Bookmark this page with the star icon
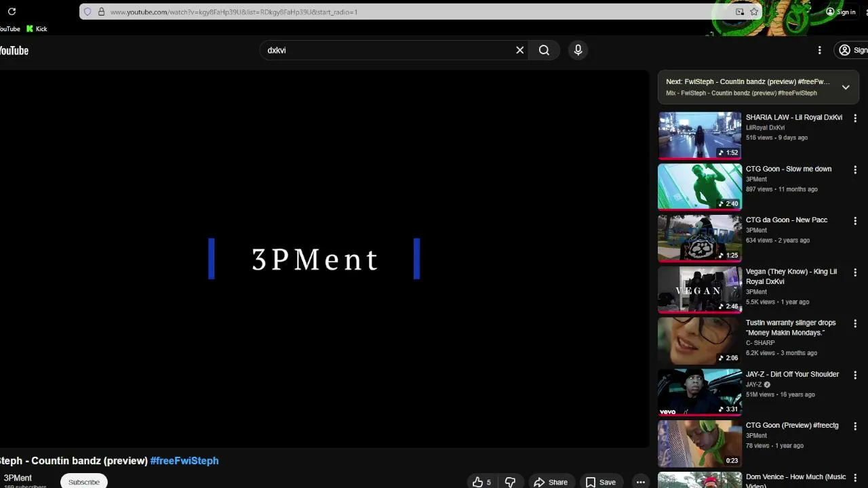The height and width of the screenshot is (488, 868). tap(753, 12)
